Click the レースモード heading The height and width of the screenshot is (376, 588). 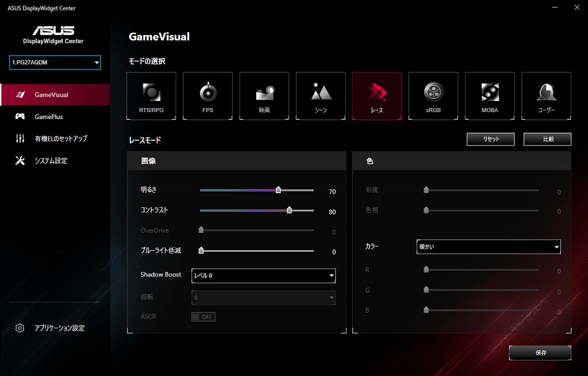[x=145, y=140]
